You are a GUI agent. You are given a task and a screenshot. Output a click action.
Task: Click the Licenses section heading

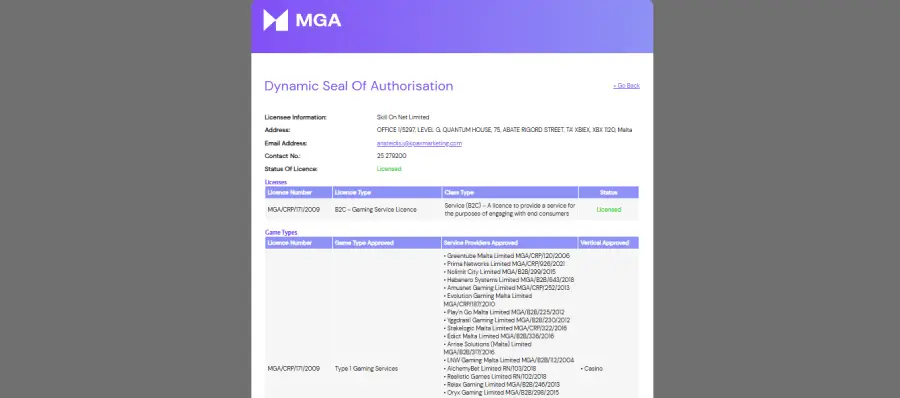(x=276, y=182)
